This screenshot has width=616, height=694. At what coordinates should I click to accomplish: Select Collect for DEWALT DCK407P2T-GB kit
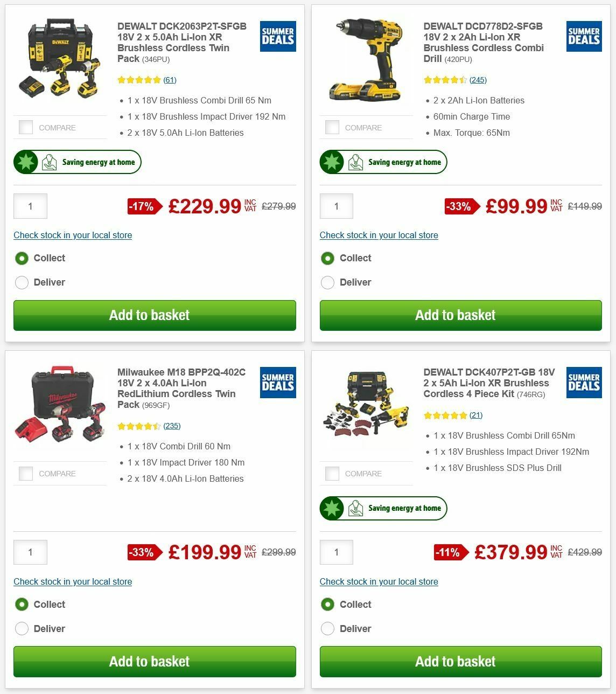[x=328, y=604]
